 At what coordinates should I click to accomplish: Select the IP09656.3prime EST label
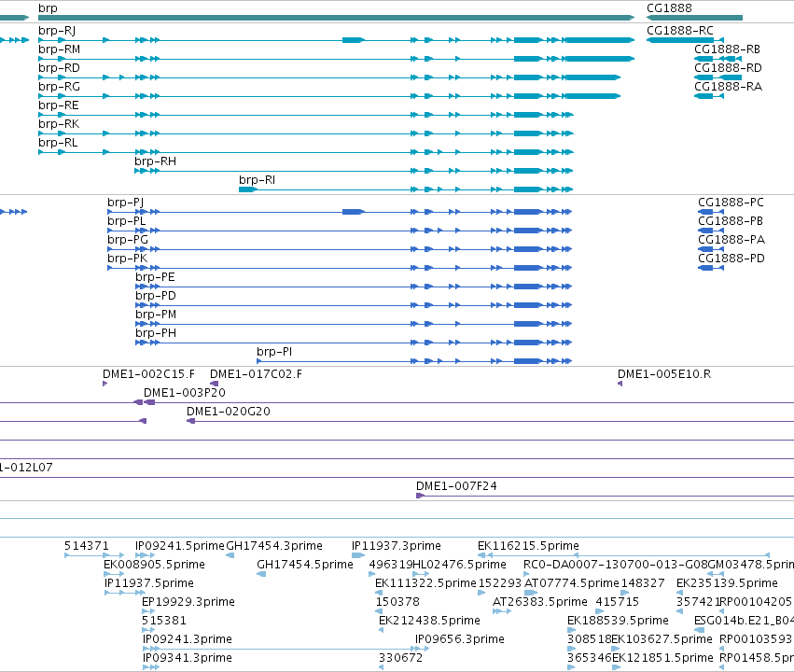460,640
